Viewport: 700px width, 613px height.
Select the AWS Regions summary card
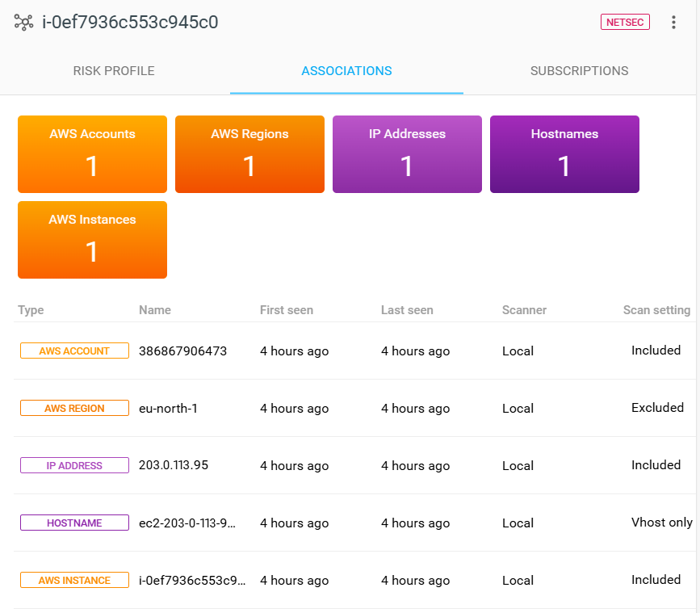(x=249, y=154)
